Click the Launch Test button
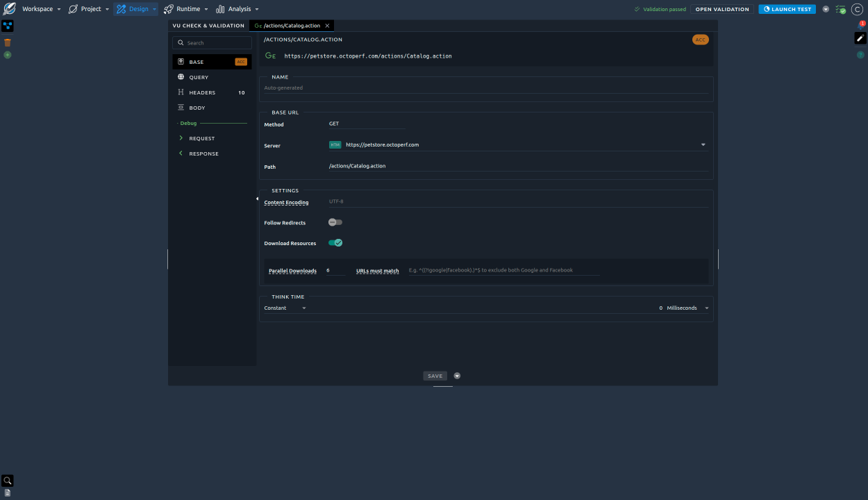Viewport: 868px width, 500px height. point(787,9)
